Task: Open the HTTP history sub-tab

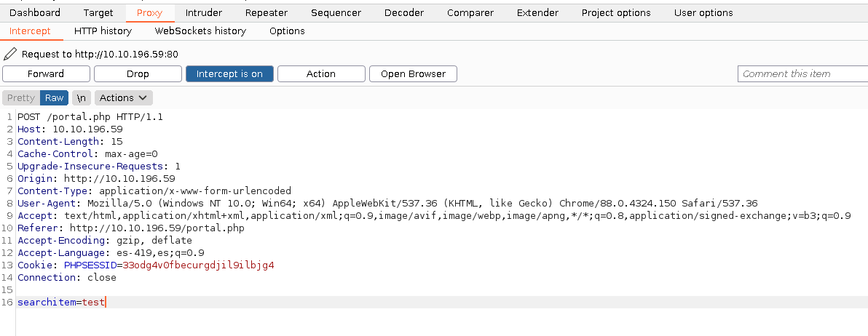Action: [x=103, y=31]
